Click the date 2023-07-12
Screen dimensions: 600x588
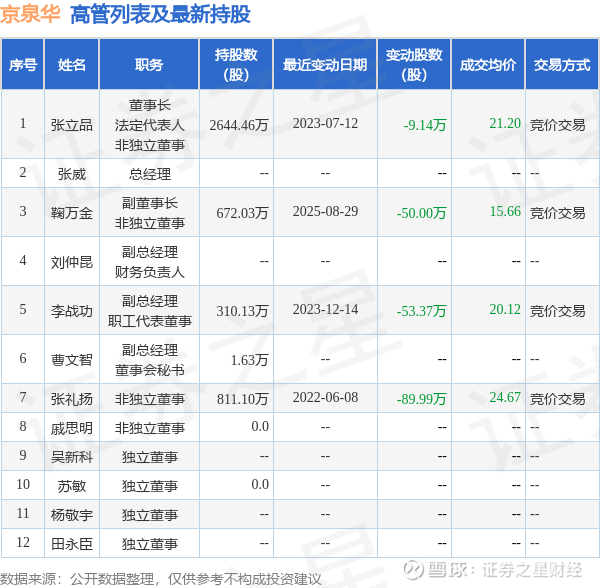click(325, 123)
